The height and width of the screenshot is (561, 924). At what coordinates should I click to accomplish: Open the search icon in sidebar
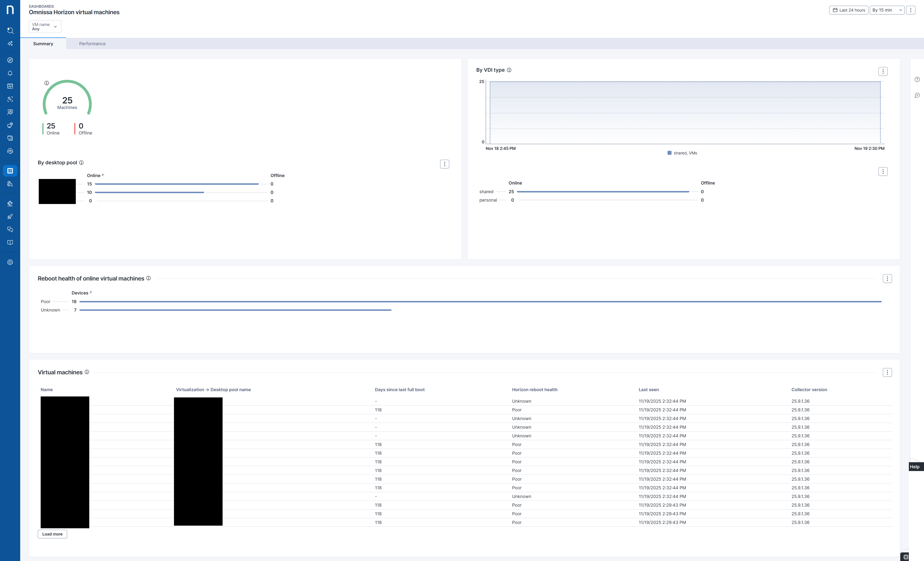10,30
